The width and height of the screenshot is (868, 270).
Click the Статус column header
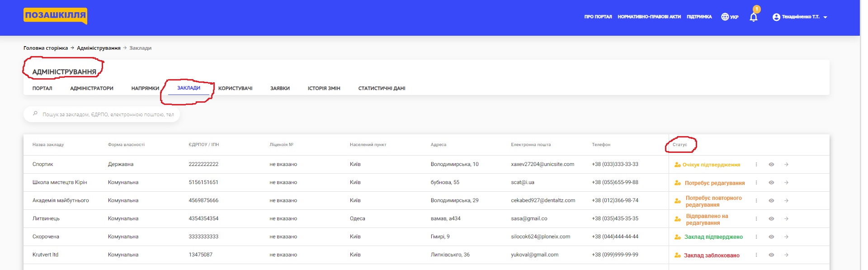coord(679,145)
